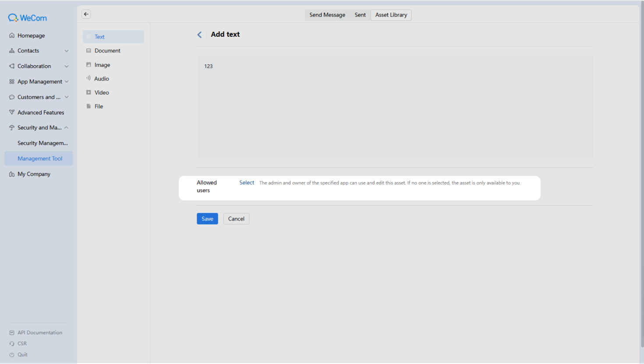Click the Text asset type icon
644x364 pixels.
[88, 37]
